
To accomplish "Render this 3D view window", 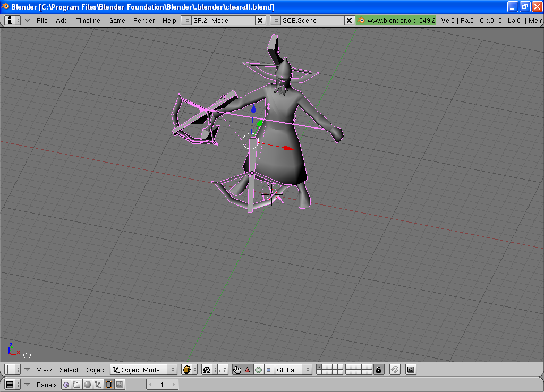I will point(411,370).
